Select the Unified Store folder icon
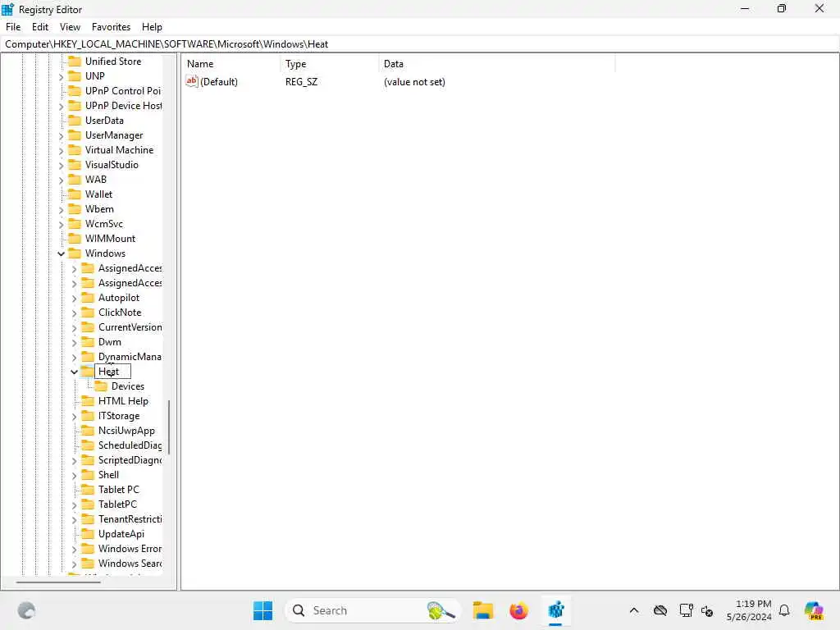Screen dimensions: 840x630 [75, 61]
